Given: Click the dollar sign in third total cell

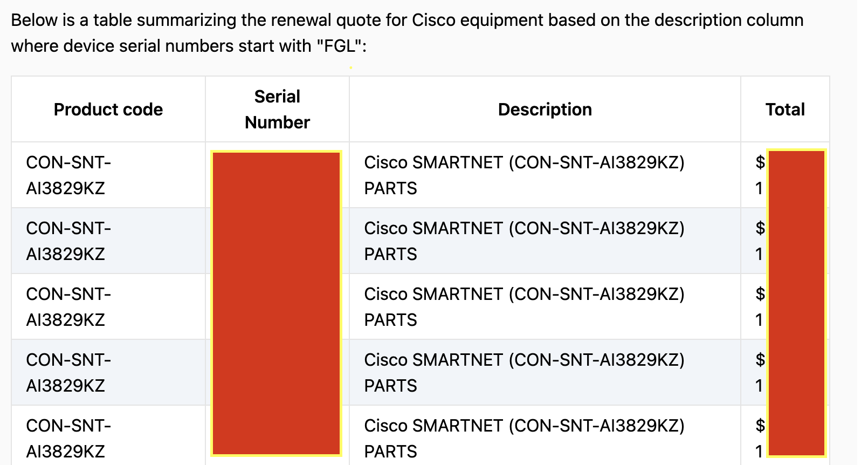Looking at the screenshot, I should coord(760,294).
